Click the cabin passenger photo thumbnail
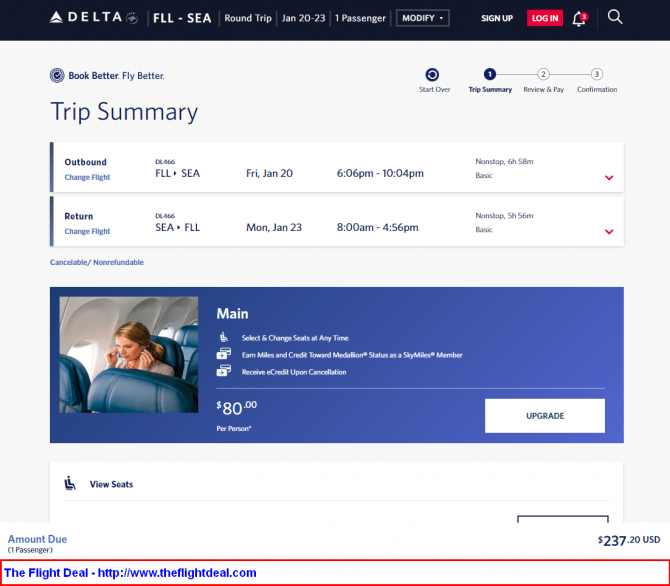This screenshot has height=586, width=670. coord(129,355)
